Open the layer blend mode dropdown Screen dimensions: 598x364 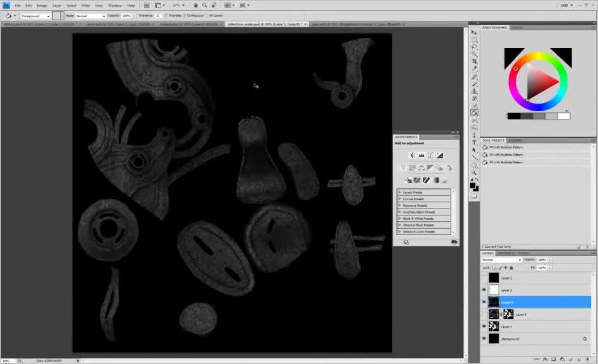point(501,260)
